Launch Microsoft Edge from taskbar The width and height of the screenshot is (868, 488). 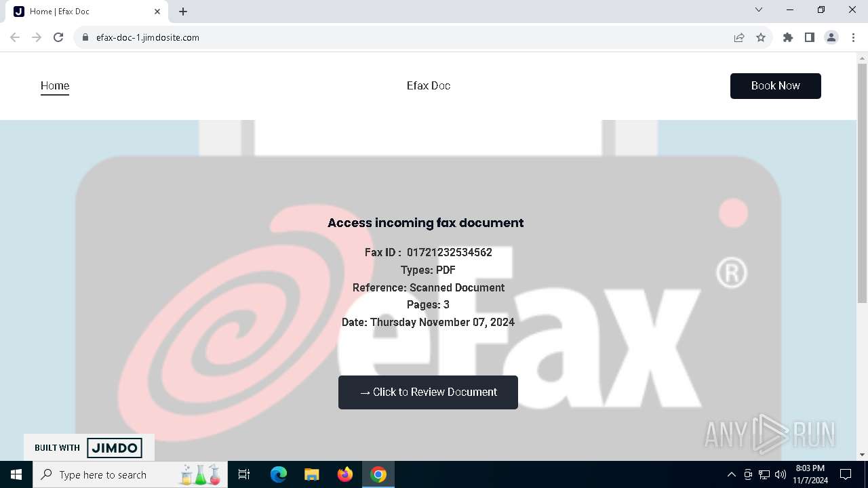tap(279, 474)
